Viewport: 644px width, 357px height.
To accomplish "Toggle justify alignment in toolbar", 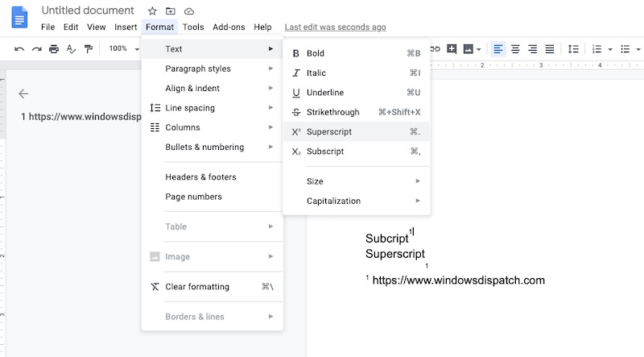I will pyautogui.click(x=550, y=49).
